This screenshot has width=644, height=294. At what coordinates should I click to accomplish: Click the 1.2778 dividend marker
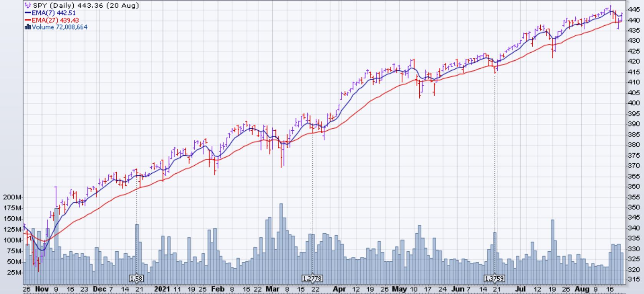[x=313, y=278]
